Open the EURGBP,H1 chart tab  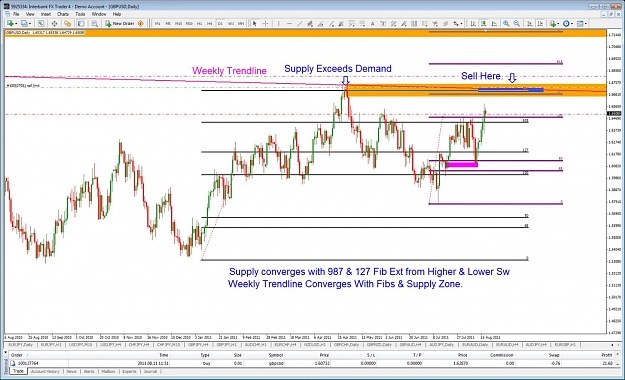point(565,345)
